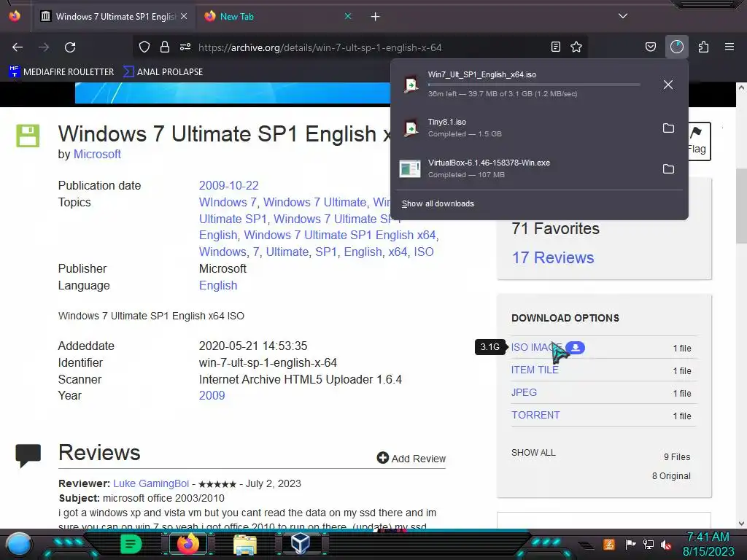Click publication date 2009-10-22 link
Viewport: 747px width, 560px height.
[228, 185]
